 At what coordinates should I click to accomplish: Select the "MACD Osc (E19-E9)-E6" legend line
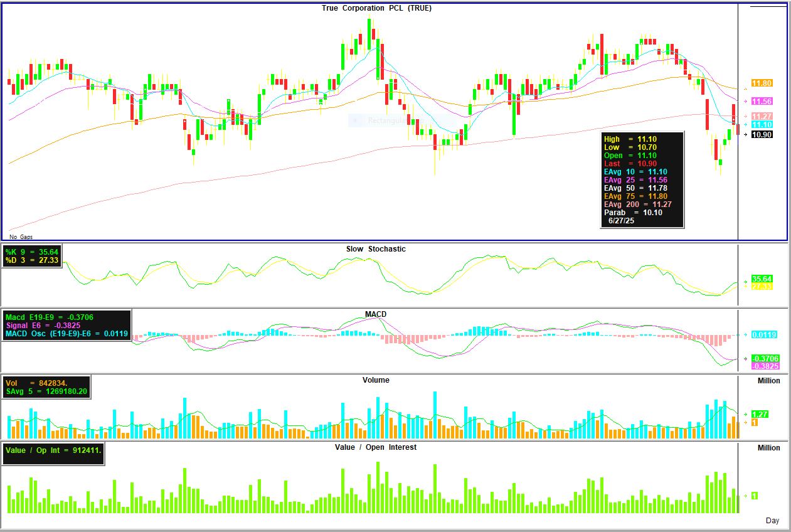point(66,334)
